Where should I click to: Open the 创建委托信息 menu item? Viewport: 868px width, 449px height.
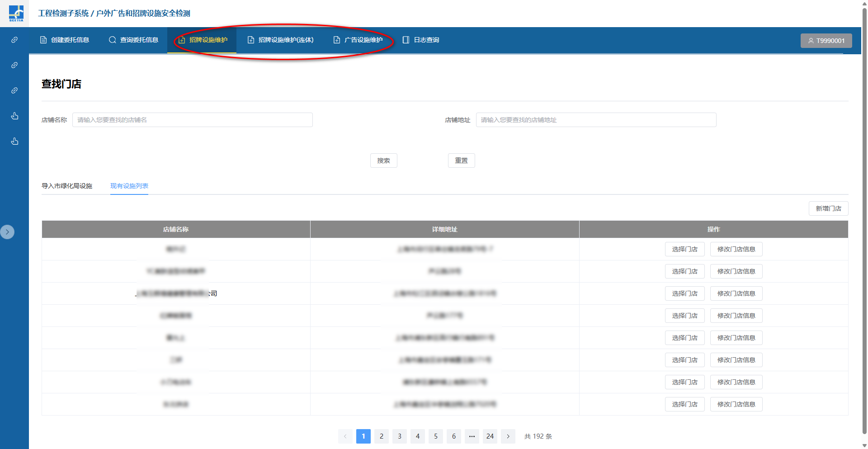[65, 40]
